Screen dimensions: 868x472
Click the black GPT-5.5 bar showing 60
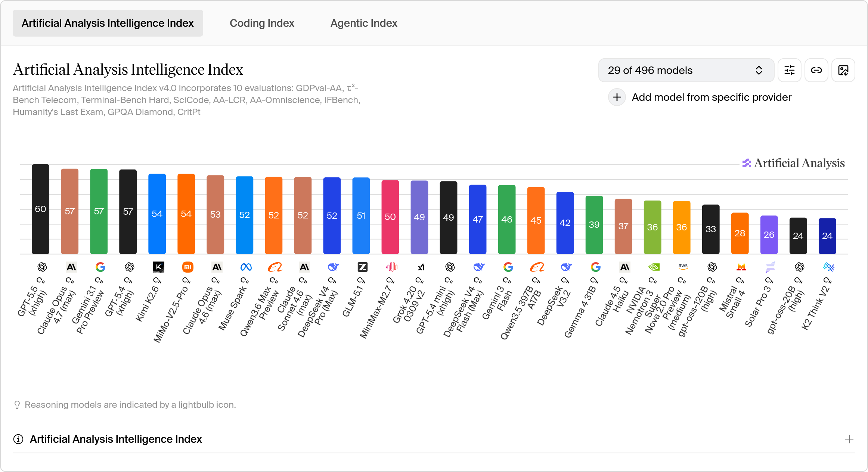click(40, 209)
